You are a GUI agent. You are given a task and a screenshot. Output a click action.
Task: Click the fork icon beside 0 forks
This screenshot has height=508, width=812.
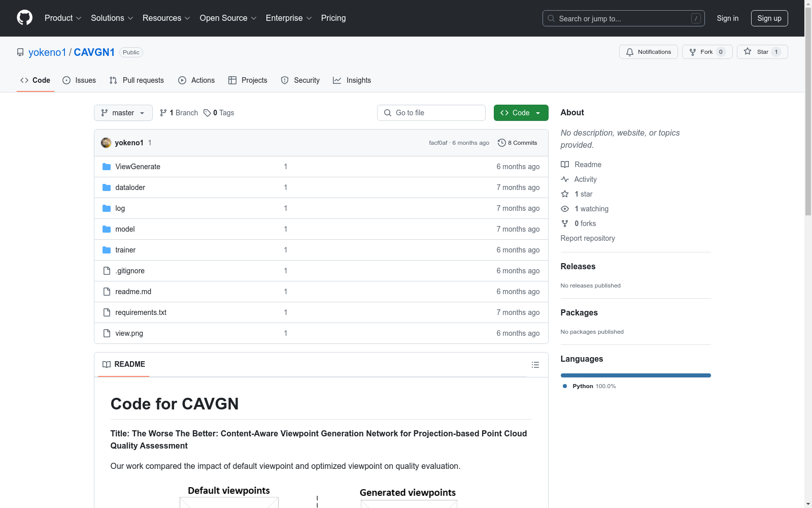[565, 224]
